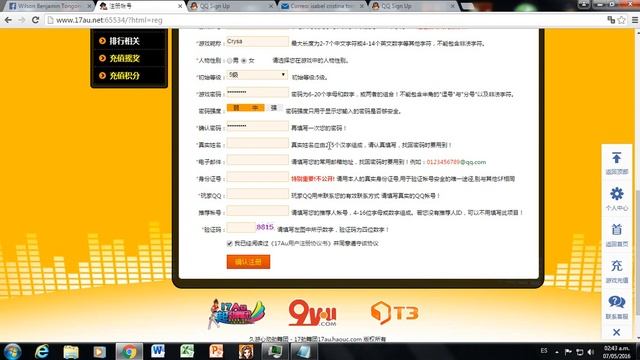The image size is (640, 360).
Task: Show hidden tray icons arrow
Action: (557, 351)
